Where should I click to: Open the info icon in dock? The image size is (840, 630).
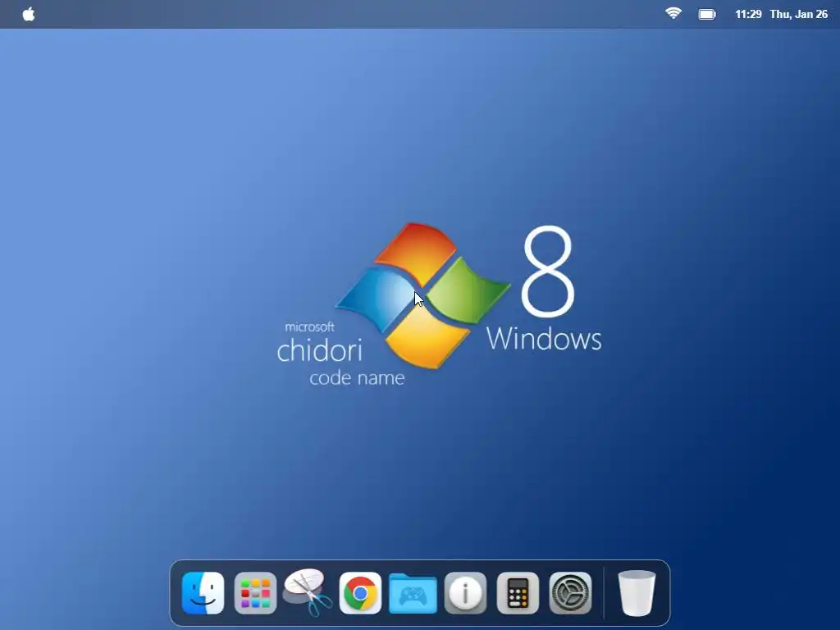pos(466,593)
